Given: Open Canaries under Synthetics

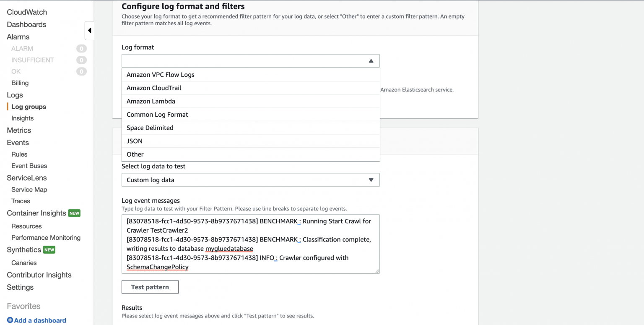Looking at the screenshot, I should (x=24, y=262).
